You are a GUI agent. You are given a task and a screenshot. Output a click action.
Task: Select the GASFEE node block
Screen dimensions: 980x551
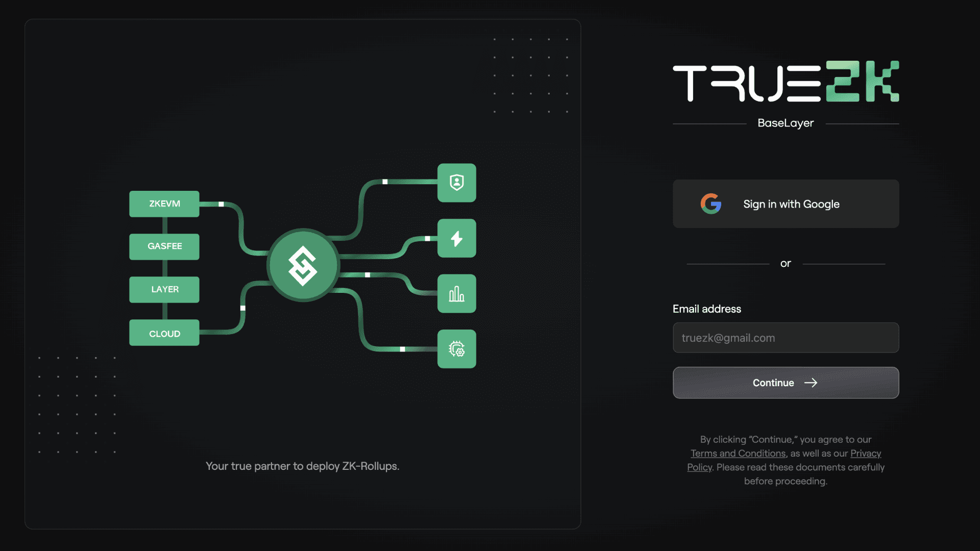164,246
